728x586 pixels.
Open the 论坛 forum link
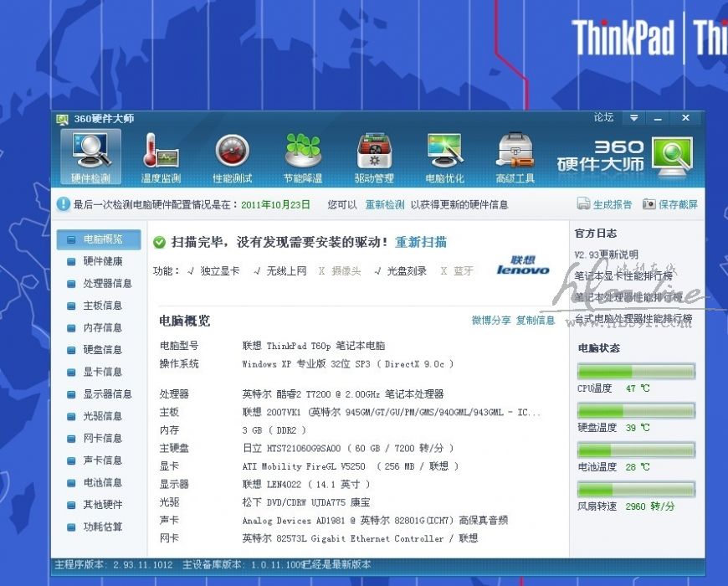(603, 118)
